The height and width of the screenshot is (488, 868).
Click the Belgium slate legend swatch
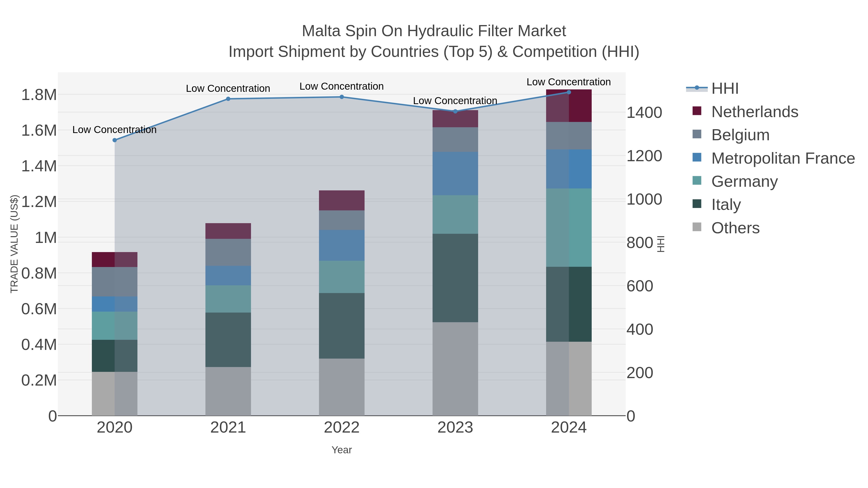[697, 134]
